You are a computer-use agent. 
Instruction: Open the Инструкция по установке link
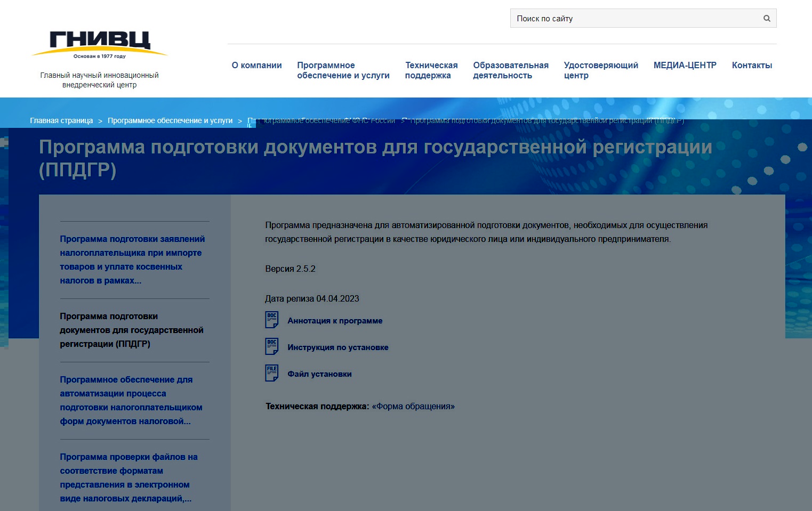(338, 347)
